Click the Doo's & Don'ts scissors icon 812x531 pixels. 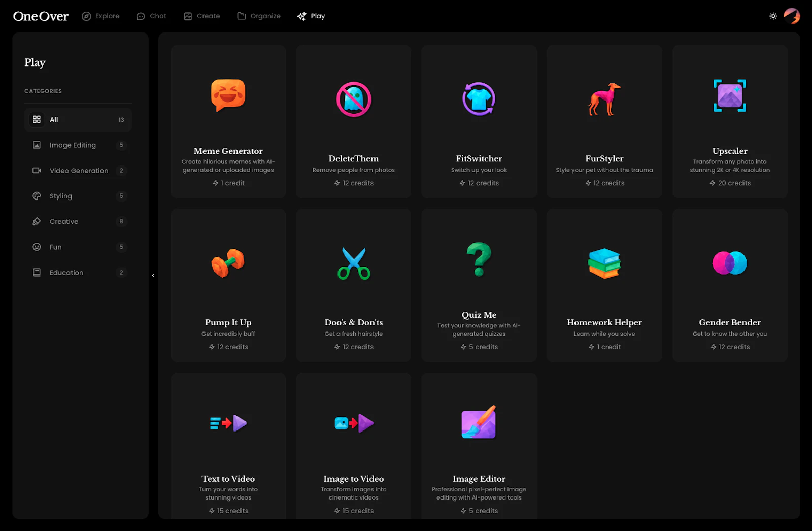(x=354, y=263)
